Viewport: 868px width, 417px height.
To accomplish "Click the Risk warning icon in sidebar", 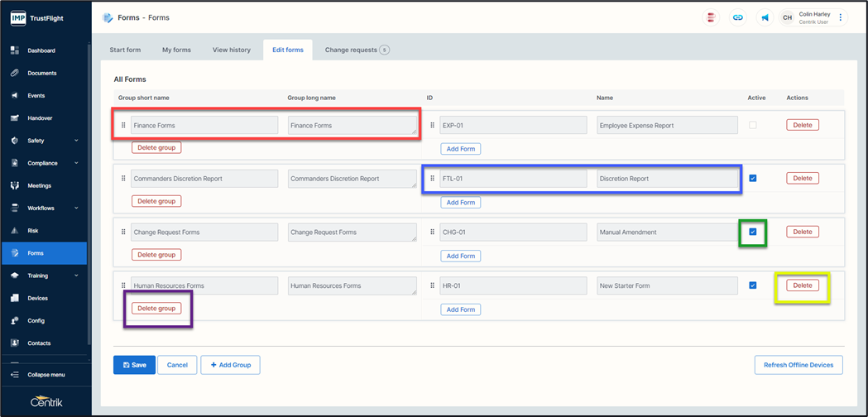I will tap(15, 231).
